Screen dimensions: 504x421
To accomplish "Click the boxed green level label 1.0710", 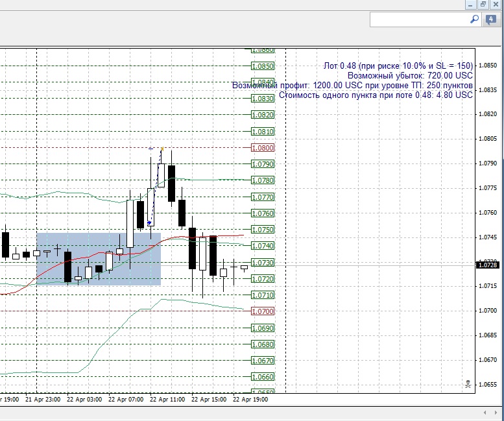I will 263,295.
